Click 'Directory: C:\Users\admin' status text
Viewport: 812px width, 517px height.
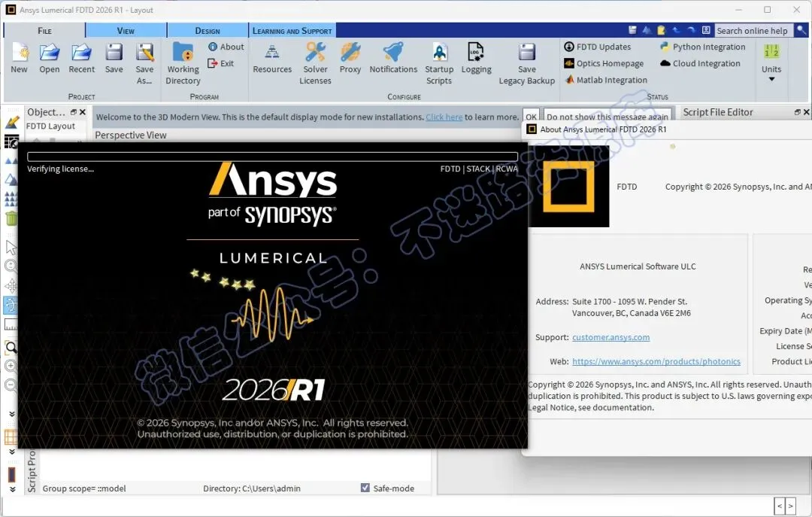click(x=252, y=488)
